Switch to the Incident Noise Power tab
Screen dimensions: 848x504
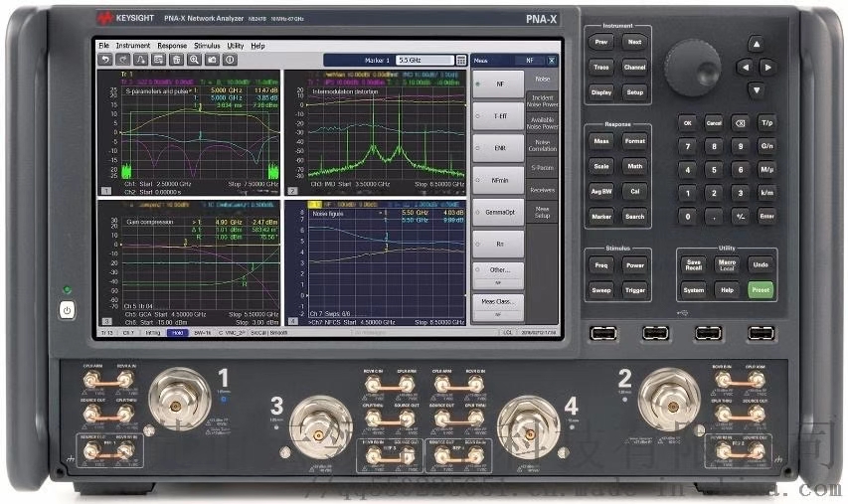tap(543, 101)
